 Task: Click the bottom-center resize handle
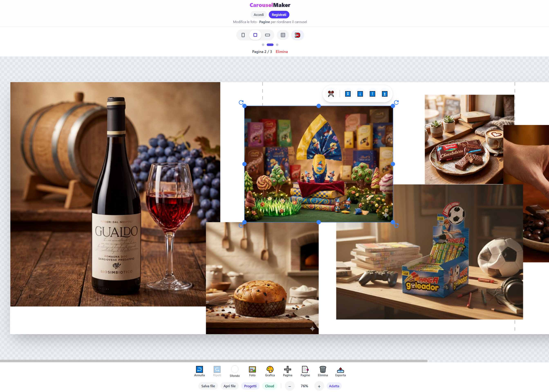[319, 222]
